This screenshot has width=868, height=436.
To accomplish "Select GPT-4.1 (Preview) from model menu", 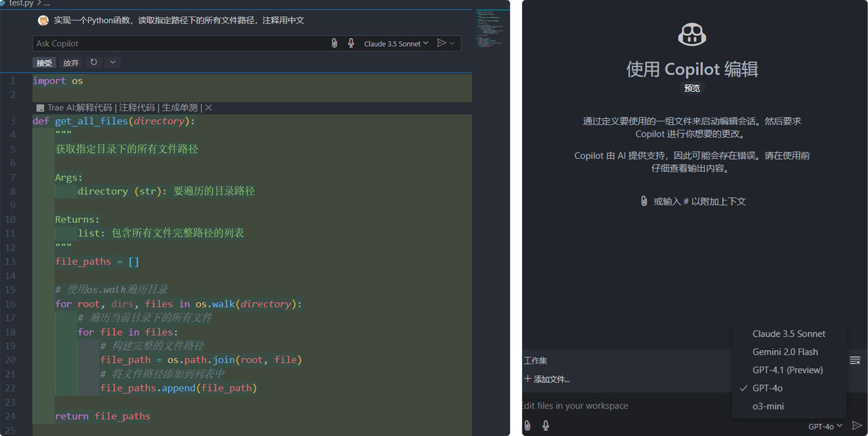I will tap(789, 370).
